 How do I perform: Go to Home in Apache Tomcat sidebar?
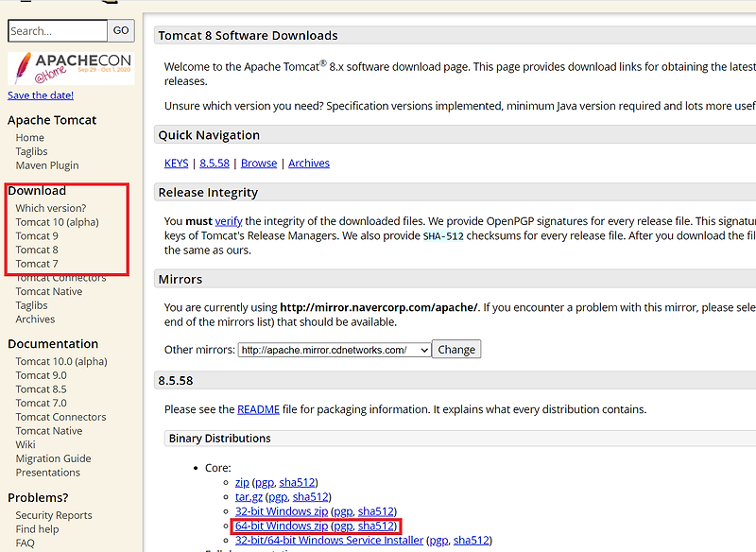(30, 137)
